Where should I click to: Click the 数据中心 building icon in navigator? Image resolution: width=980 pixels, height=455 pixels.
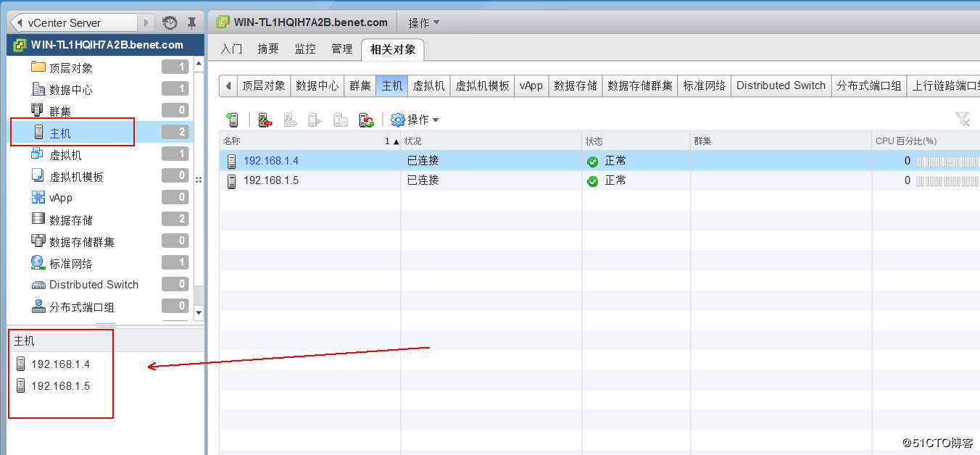[x=38, y=88]
